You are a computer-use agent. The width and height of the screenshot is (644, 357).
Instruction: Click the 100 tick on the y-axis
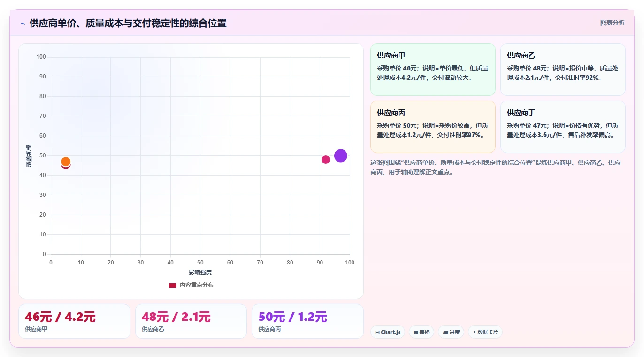click(41, 57)
